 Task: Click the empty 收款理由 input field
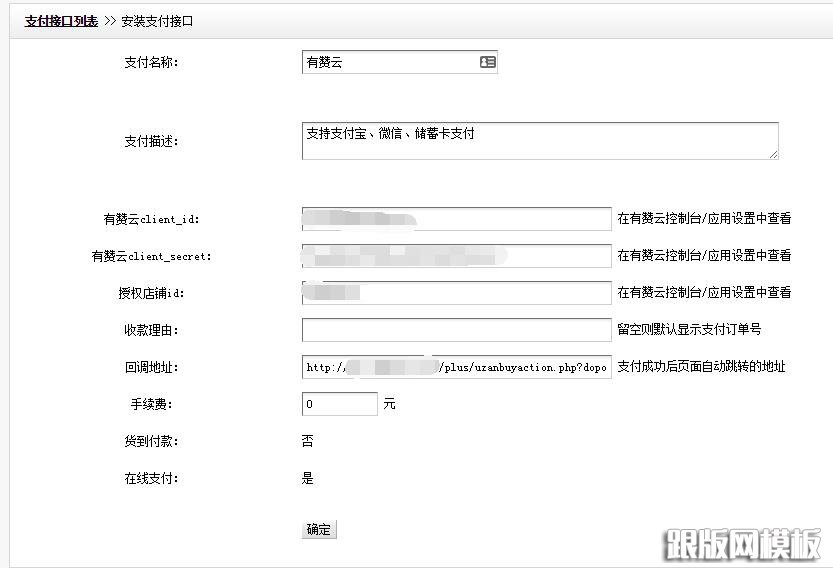(456, 330)
